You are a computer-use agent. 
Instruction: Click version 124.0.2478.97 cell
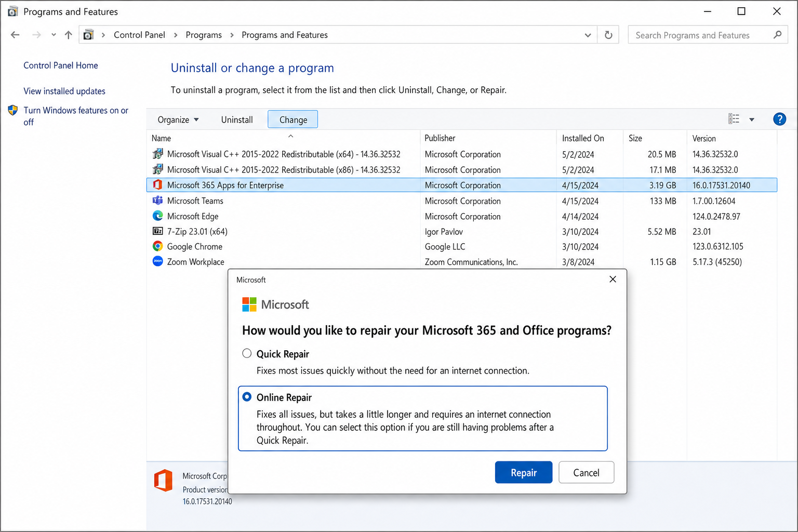click(x=716, y=216)
